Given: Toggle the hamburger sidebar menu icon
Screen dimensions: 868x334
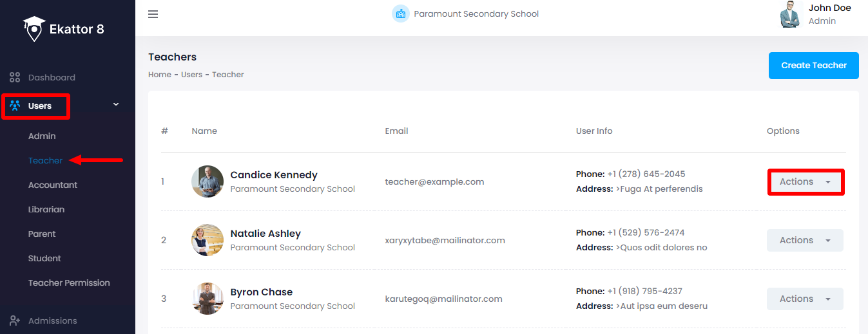Looking at the screenshot, I should click(x=153, y=14).
